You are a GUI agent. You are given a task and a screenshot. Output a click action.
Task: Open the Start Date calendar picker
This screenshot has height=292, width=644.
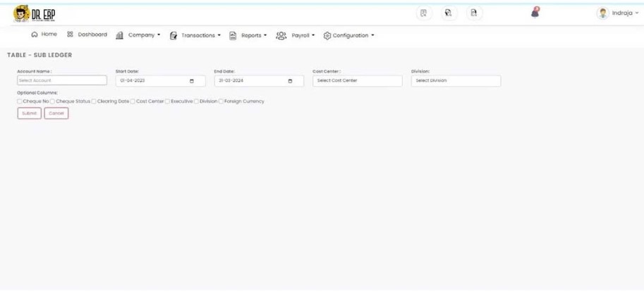point(192,81)
